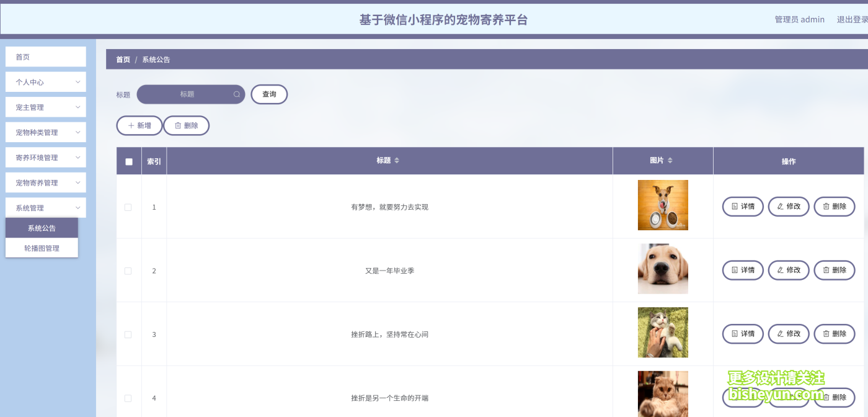Collapse the 系统管理 sidebar menu

pos(46,208)
